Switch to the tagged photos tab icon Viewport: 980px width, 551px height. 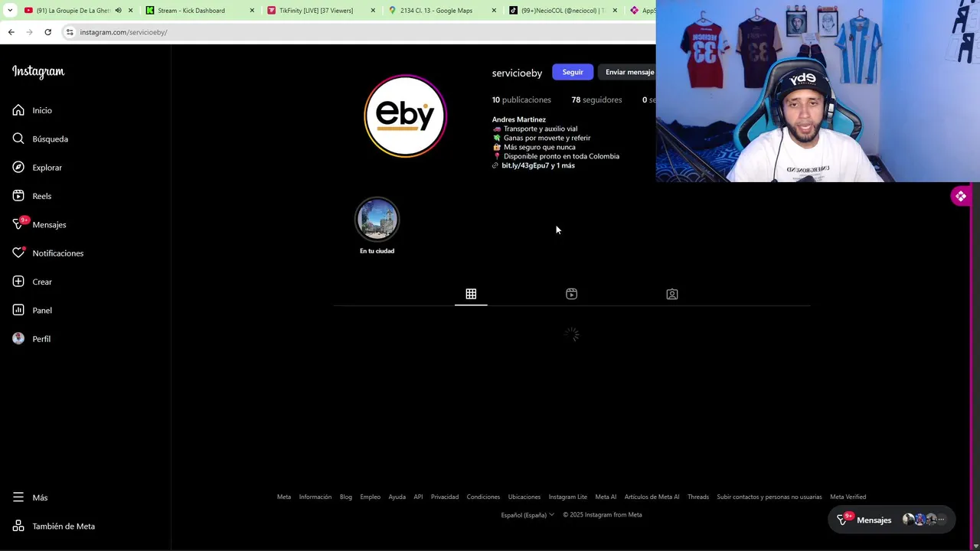(x=672, y=294)
